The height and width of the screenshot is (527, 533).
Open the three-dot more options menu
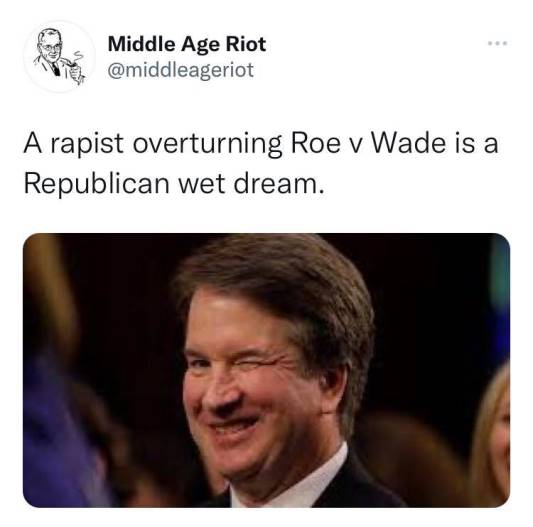coord(498,43)
